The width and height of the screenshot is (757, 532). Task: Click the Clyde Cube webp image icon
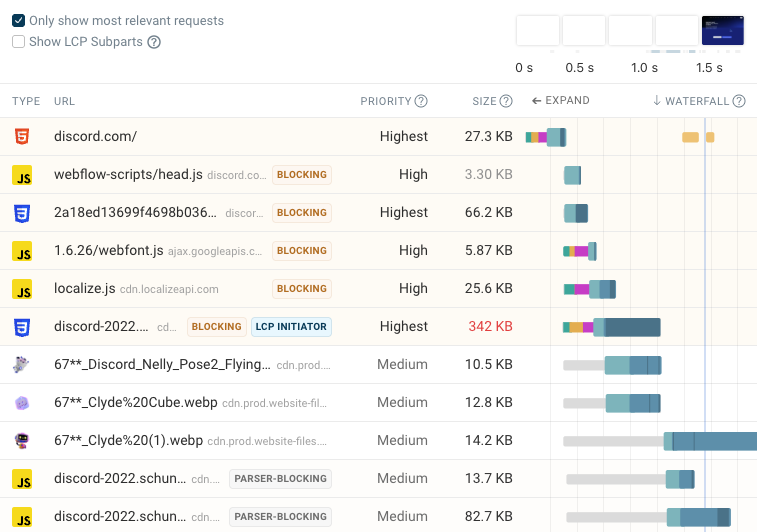[x=22, y=403]
